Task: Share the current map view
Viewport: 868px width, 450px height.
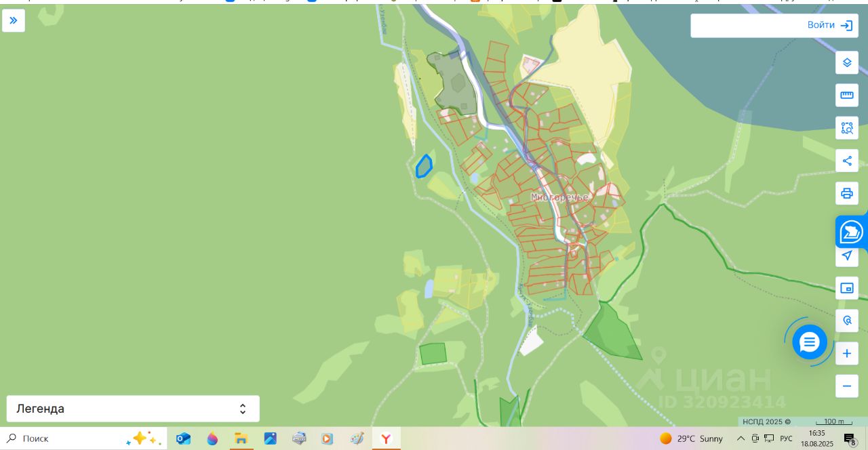Action: tap(847, 161)
